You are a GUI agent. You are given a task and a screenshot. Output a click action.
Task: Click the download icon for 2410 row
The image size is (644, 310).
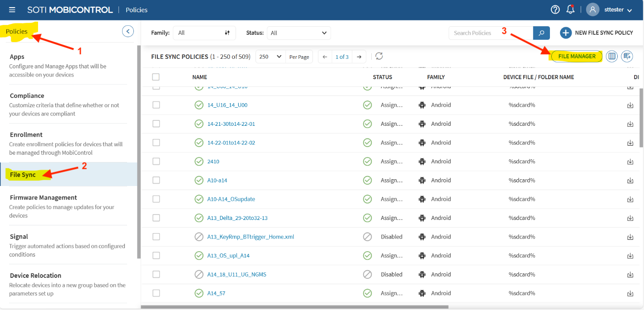(x=630, y=162)
